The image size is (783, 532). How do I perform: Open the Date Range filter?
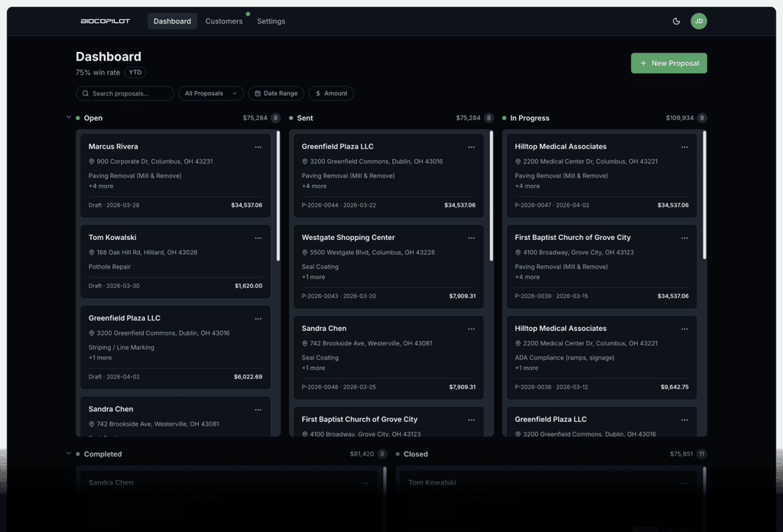click(276, 93)
